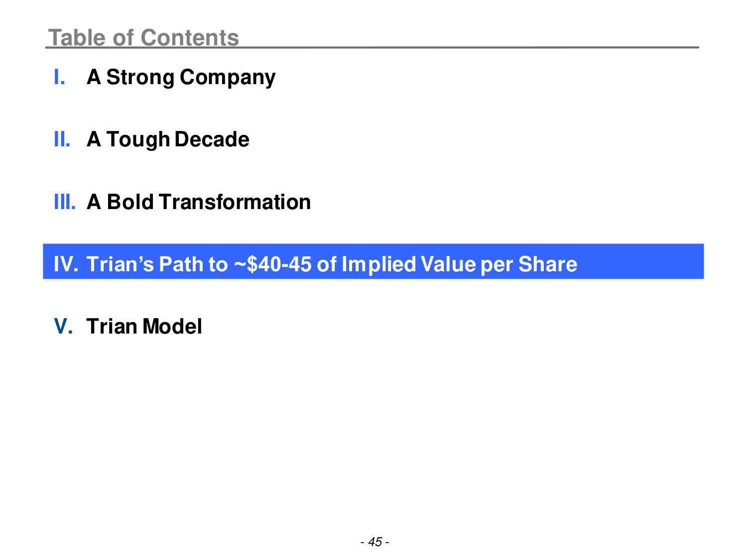Screen dimensions: 747x560
Task: Open the "A Strong Company" section entry
Action: [181, 77]
